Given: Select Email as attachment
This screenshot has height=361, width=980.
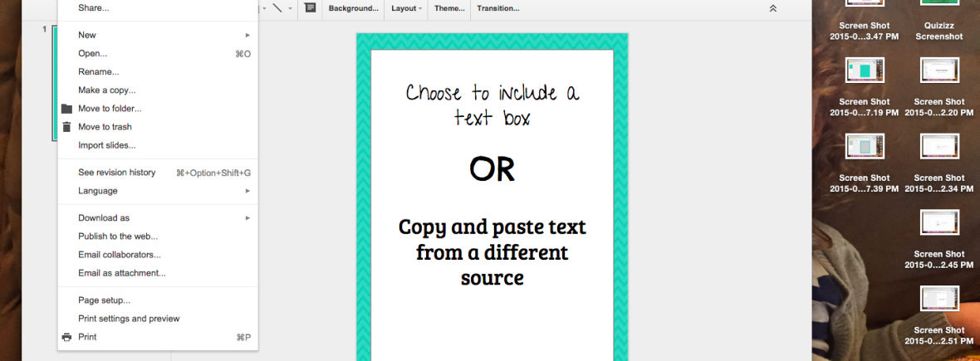Looking at the screenshot, I should point(158,273).
